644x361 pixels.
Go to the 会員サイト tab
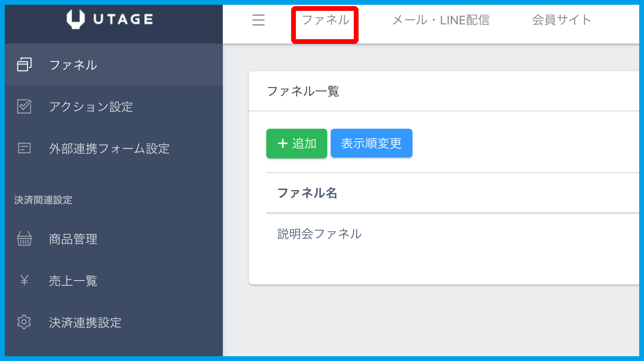click(x=561, y=20)
